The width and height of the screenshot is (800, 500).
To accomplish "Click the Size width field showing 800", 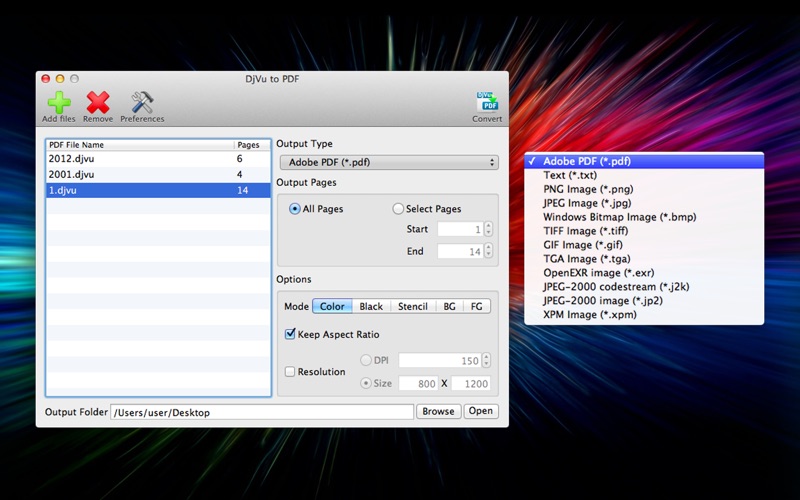I will click(418, 383).
